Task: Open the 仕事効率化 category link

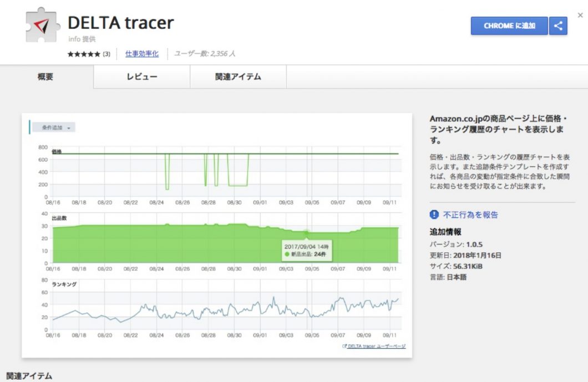Action: 142,54
